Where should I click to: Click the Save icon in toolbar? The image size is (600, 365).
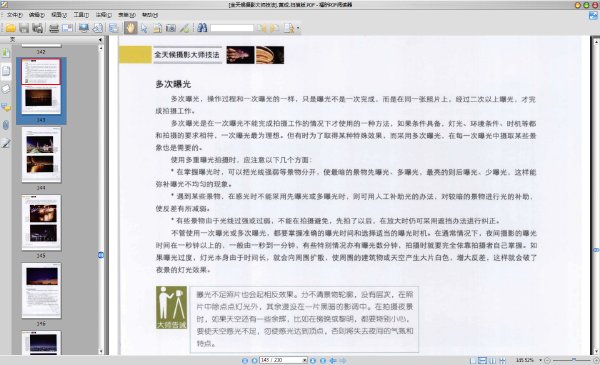[24, 28]
